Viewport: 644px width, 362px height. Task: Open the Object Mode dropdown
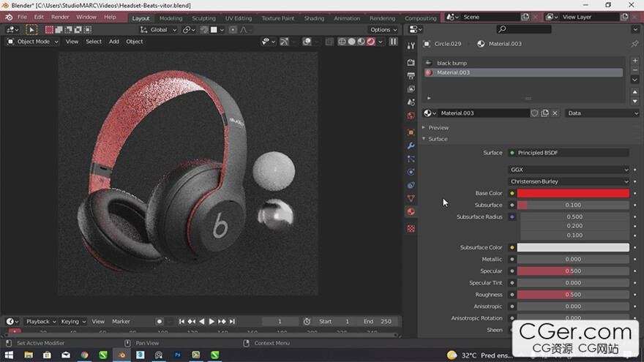(x=33, y=42)
